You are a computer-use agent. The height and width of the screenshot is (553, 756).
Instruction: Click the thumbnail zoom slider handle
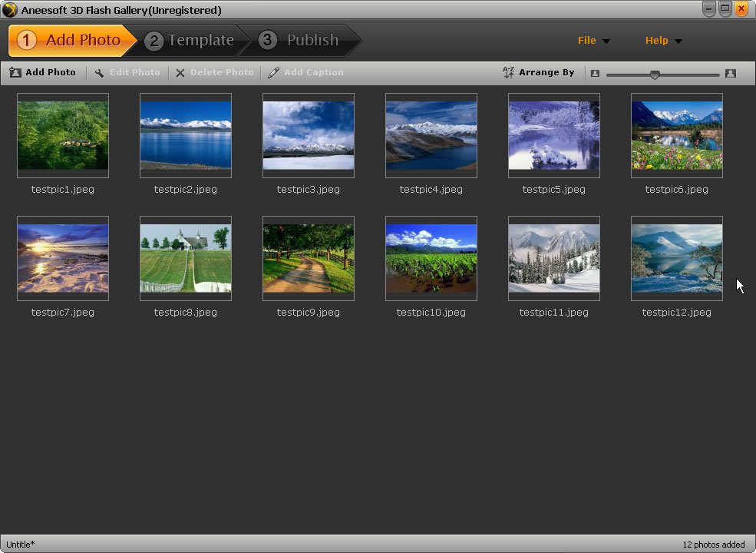[655, 75]
